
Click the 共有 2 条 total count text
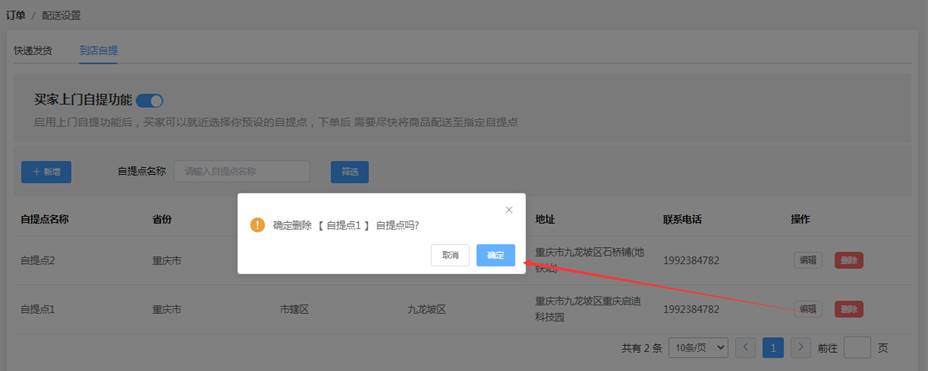(642, 348)
